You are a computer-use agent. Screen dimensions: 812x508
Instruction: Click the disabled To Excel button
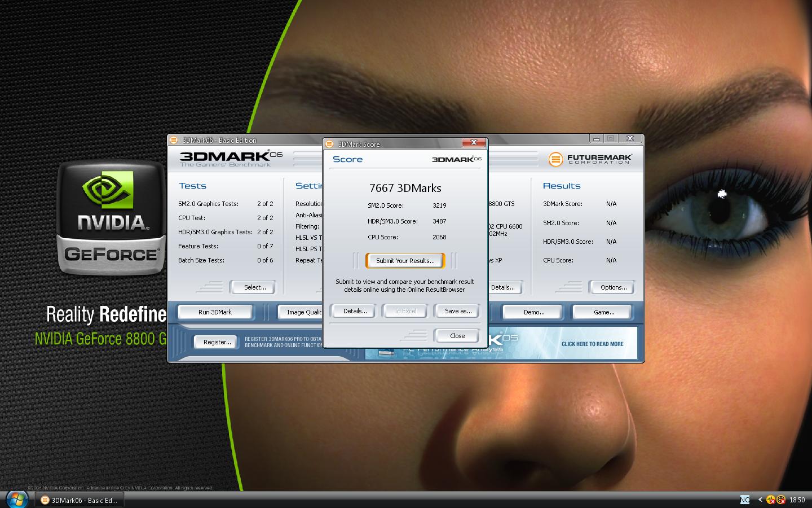[x=405, y=311]
